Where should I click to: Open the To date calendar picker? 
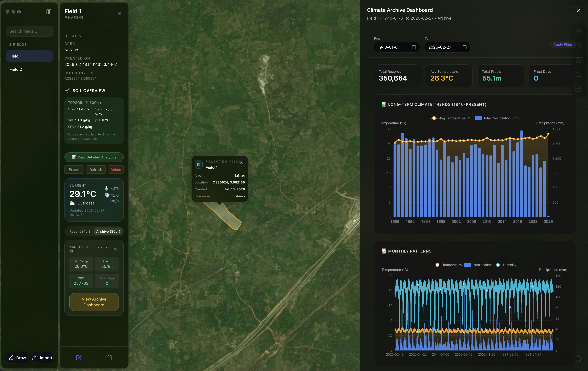point(464,47)
